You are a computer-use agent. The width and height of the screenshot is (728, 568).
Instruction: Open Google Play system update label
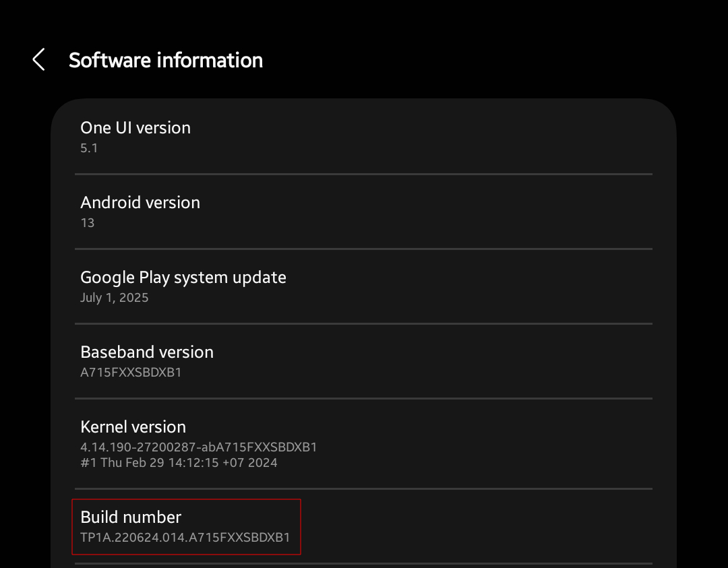pyautogui.click(x=183, y=277)
